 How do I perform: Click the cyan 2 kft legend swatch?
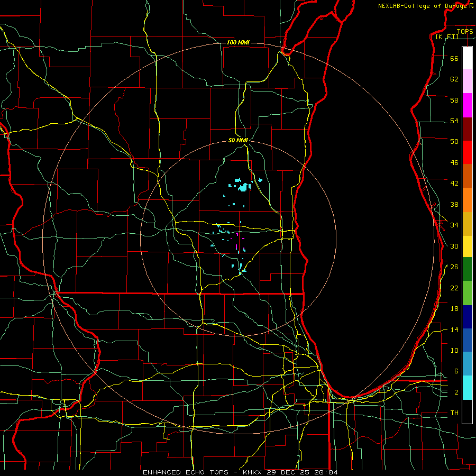pyautogui.click(x=467, y=388)
